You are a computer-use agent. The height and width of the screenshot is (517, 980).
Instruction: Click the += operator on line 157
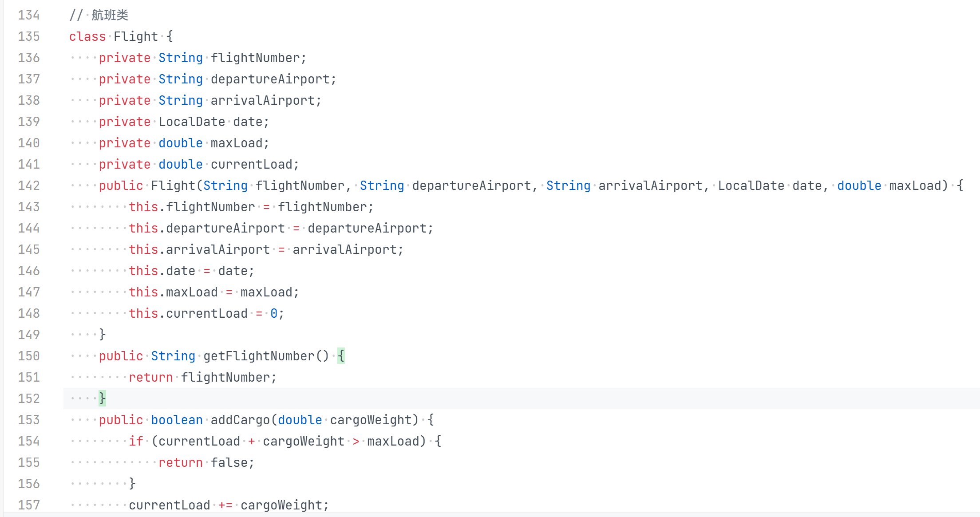tap(225, 505)
